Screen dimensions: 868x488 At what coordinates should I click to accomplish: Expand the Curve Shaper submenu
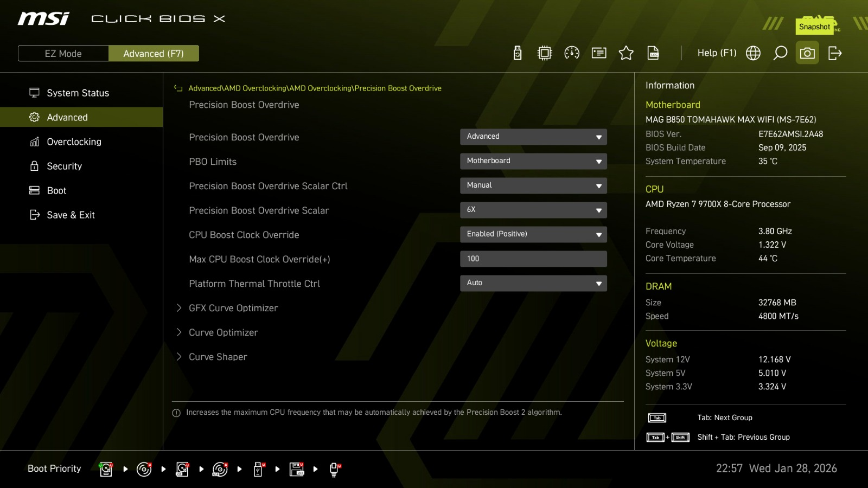[x=218, y=357]
